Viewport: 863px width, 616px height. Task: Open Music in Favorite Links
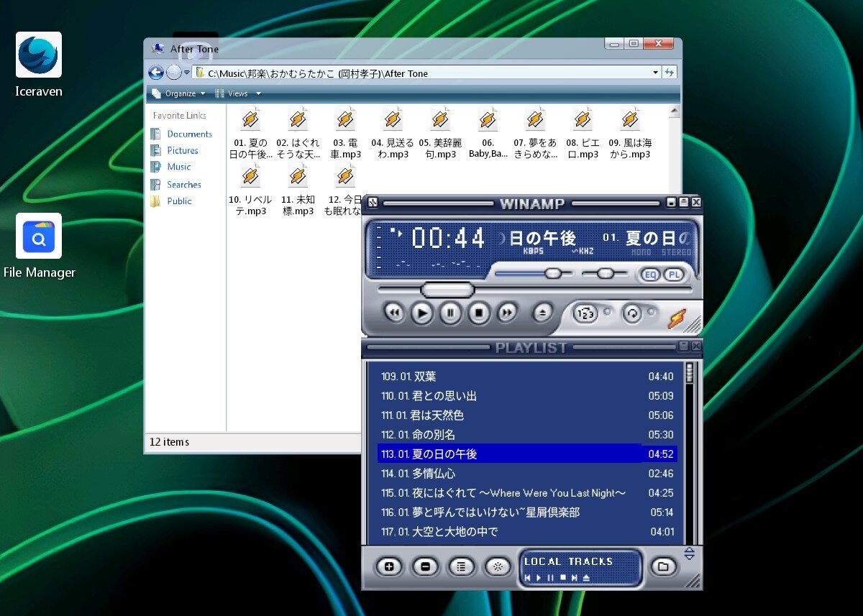[170, 167]
